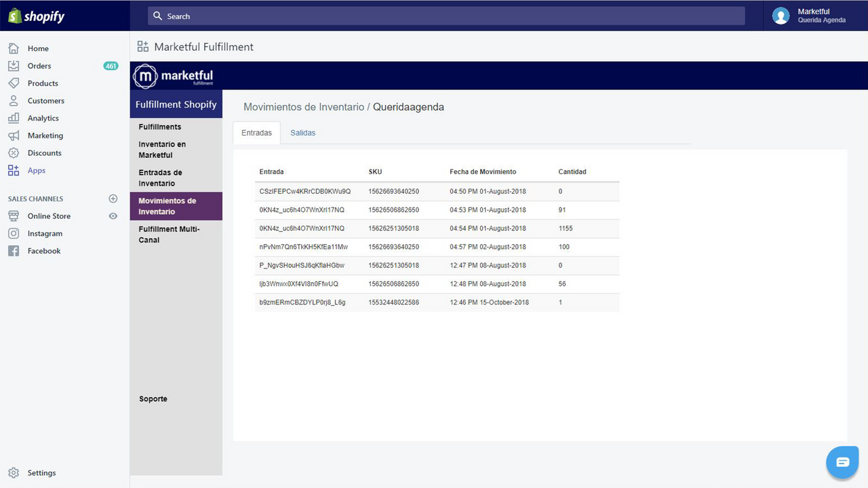This screenshot has width=868, height=488.
Task: Open Settings at the bottom of sidebar
Action: coord(41,472)
